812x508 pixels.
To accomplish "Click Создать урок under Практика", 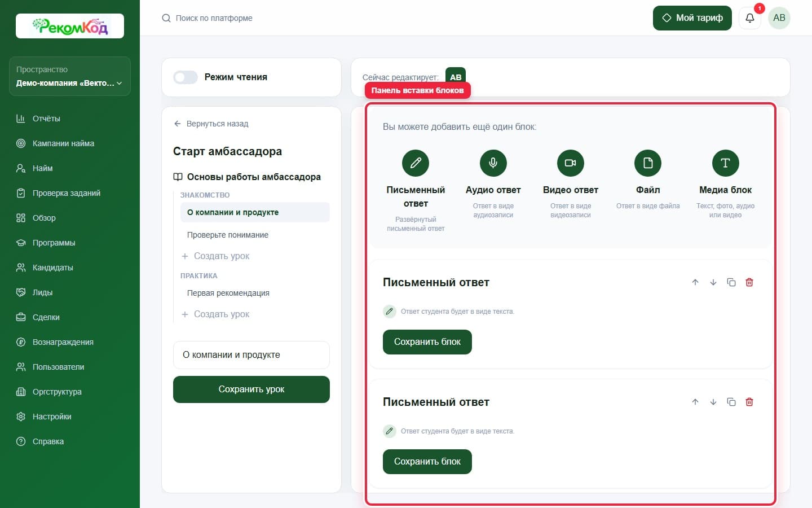I will pyautogui.click(x=215, y=314).
